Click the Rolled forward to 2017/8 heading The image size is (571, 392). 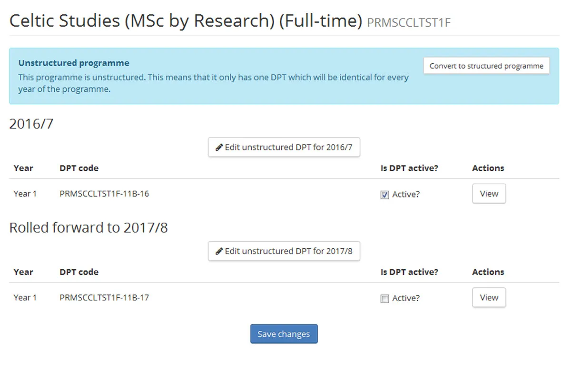pos(89,228)
